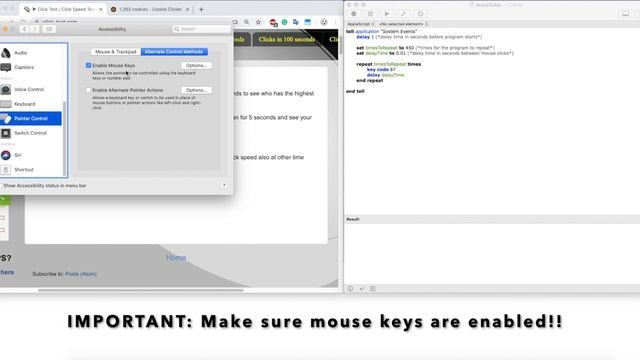Select Siri in Accessibility sidebar
640x360 pixels.
pyautogui.click(x=31, y=155)
